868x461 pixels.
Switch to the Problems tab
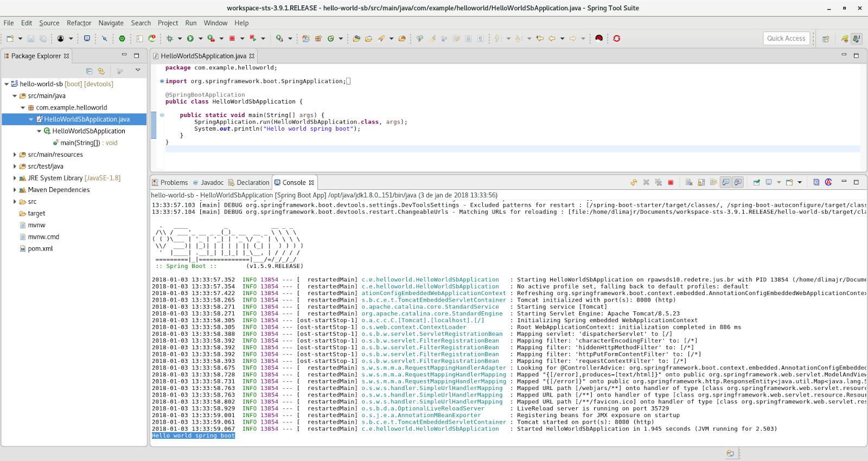tap(170, 183)
